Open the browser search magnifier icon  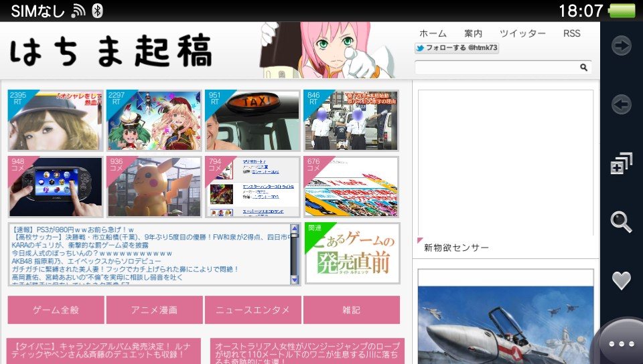point(622,222)
